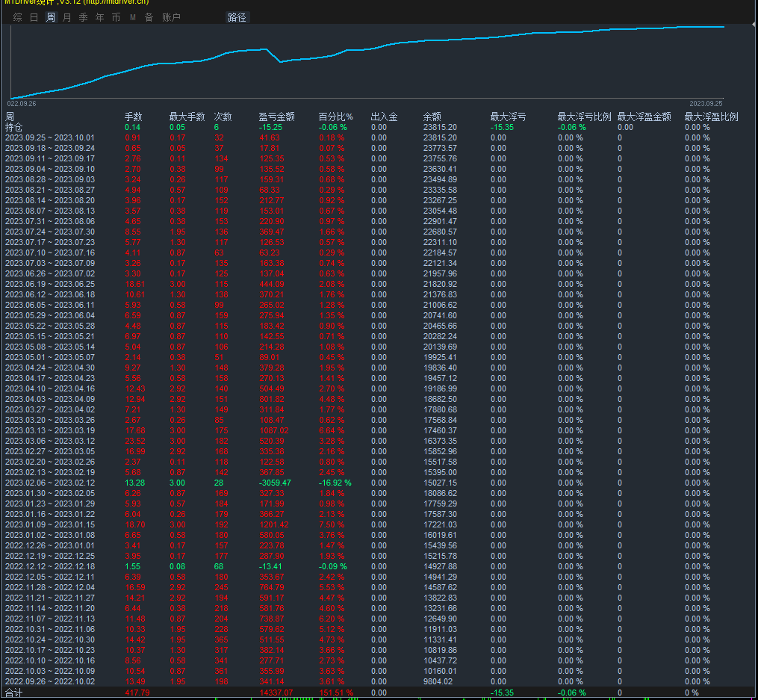The height and width of the screenshot is (700, 758).
Task: Click the -3059.47 loss amount cell
Action: pyautogui.click(x=275, y=483)
